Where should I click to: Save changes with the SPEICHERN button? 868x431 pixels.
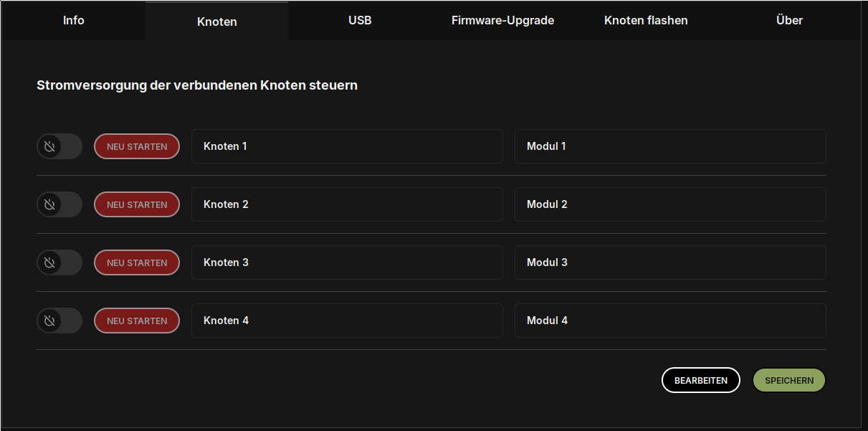pyautogui.click(x=788, y=380)
